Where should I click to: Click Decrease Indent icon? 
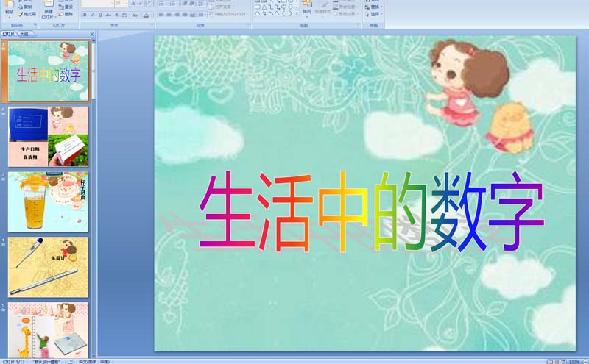tap(186, 4)
